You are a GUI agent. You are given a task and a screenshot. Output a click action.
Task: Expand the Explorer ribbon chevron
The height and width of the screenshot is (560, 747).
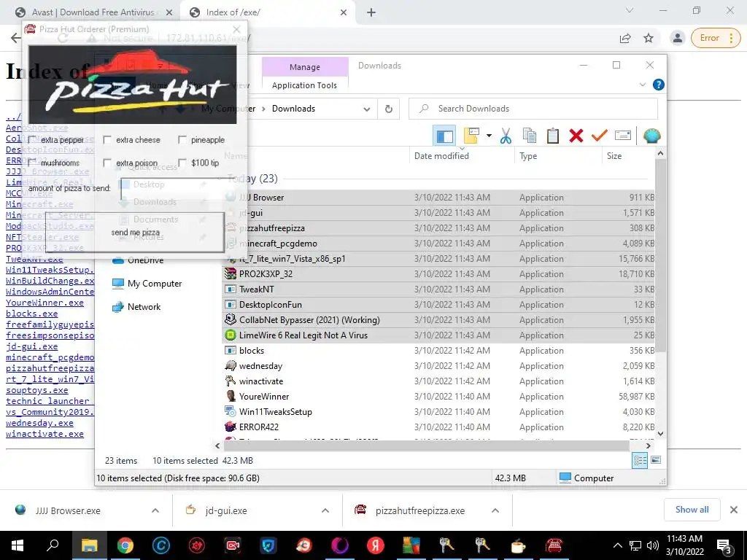point(642,85)
